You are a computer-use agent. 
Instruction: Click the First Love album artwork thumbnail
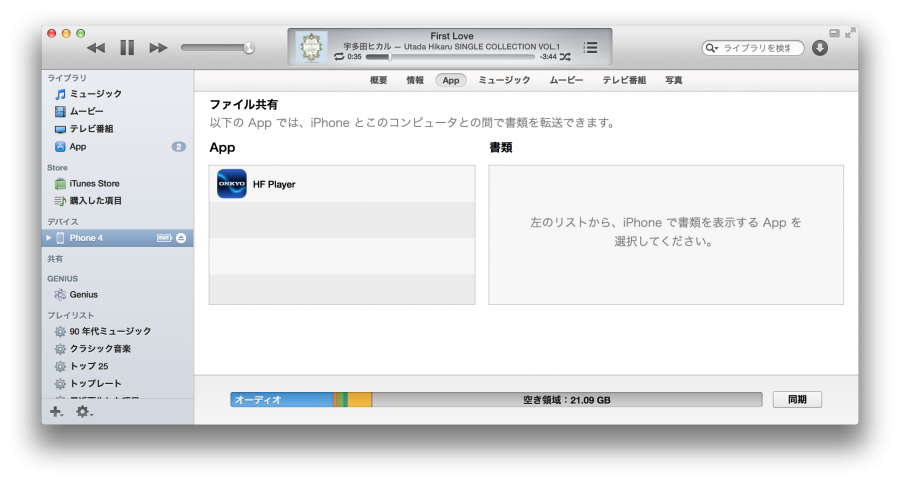pos(311,47)
